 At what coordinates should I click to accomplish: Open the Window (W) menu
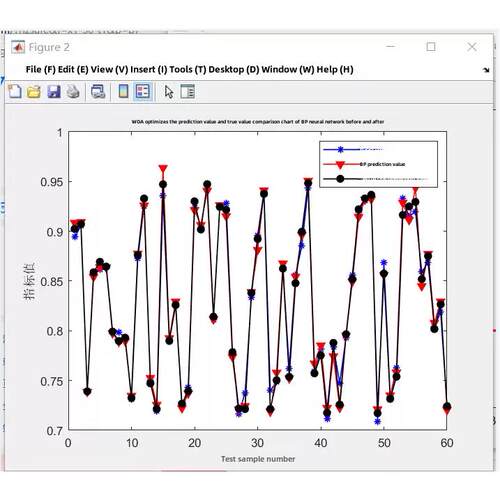288,69
